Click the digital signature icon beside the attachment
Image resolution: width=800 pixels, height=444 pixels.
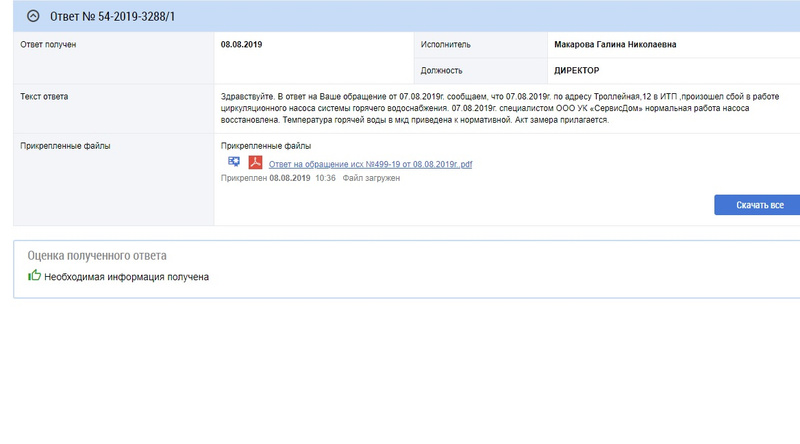click(x=234, y=162)
